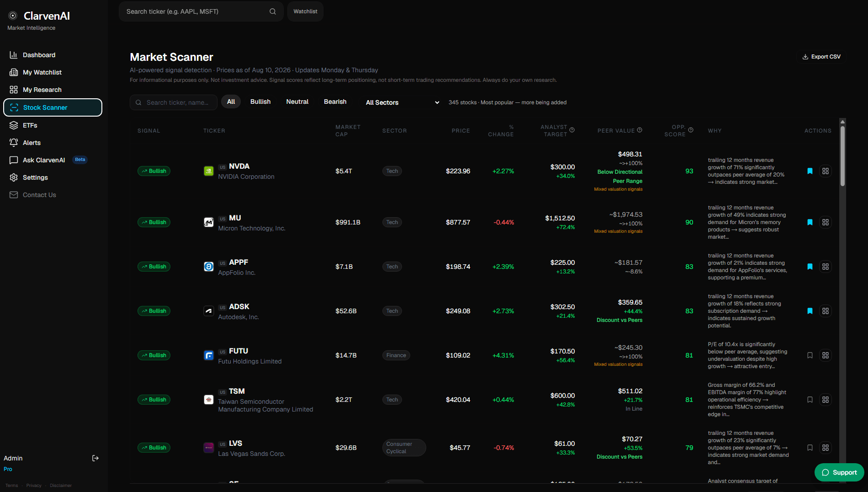Open the grid action icon for LVS
The width and height of the screenshot is (868, 492).
click(x=826, y=448)
